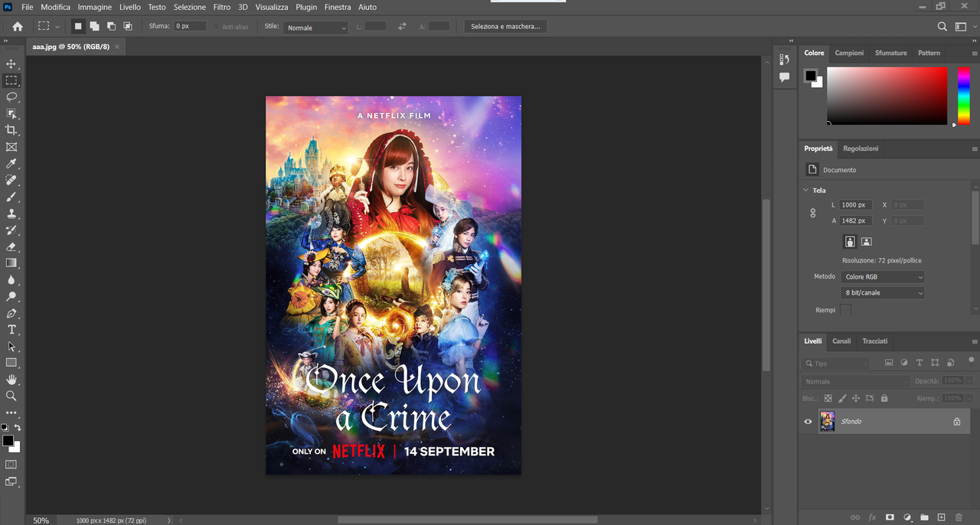980x525 pixels.
Task: Switch to the Canali tab
Action: 841,341
